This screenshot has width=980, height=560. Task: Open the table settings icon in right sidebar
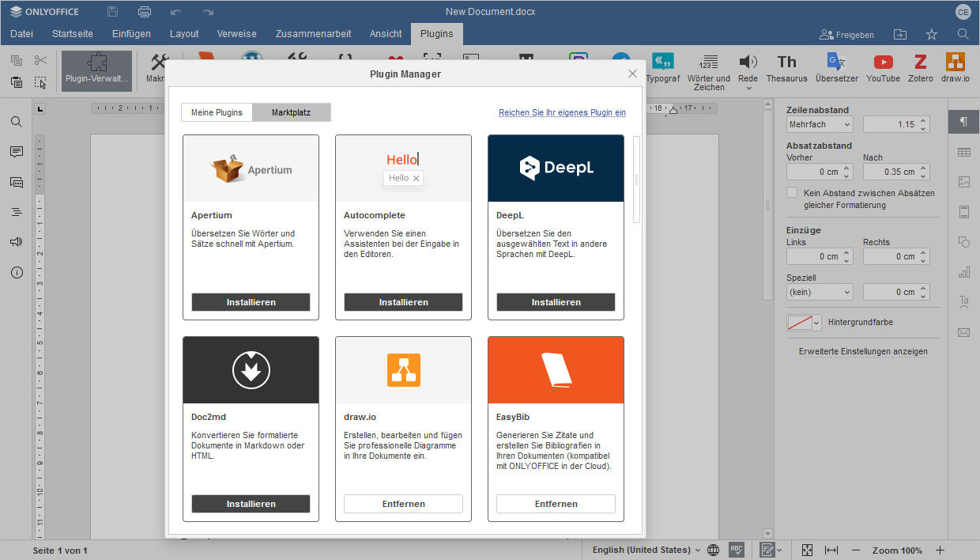pyautogui.click(x=963, y=152)
